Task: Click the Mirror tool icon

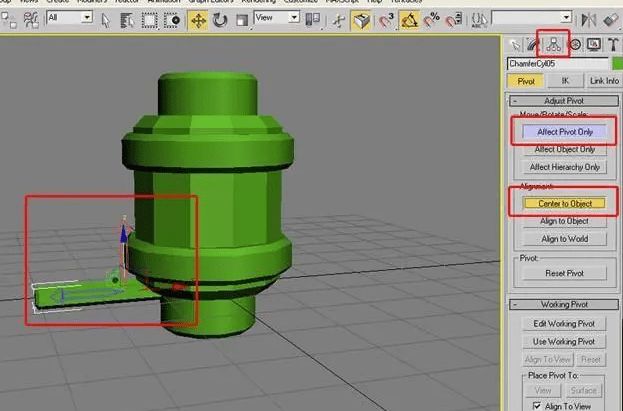Action: (588, 20)
